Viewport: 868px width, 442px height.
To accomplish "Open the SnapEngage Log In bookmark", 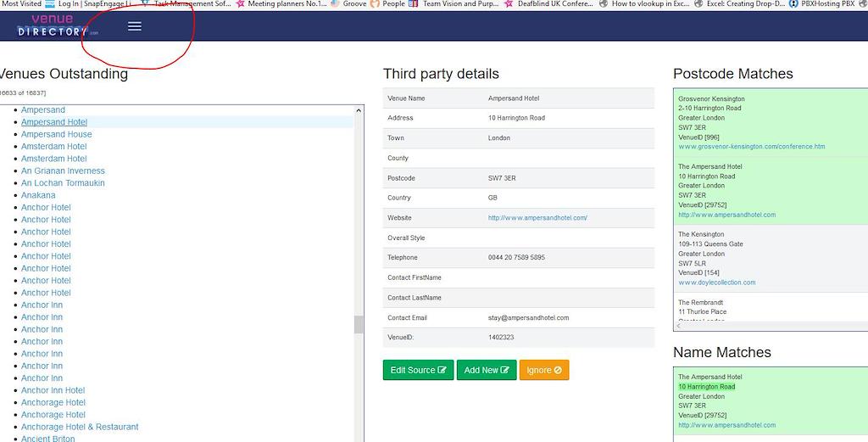I will pos(87,3).
